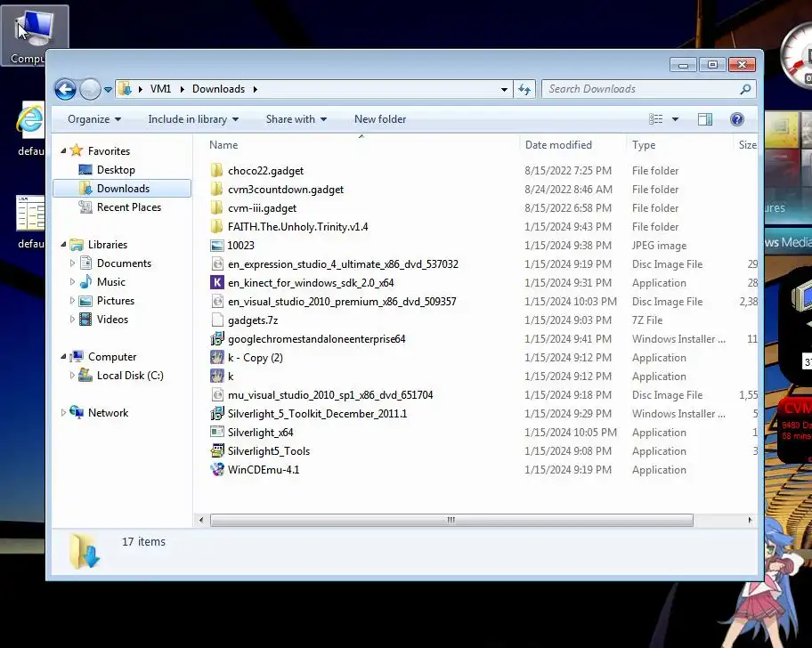Select Silverlight_x64 application icon

click(x=217, y=433)
